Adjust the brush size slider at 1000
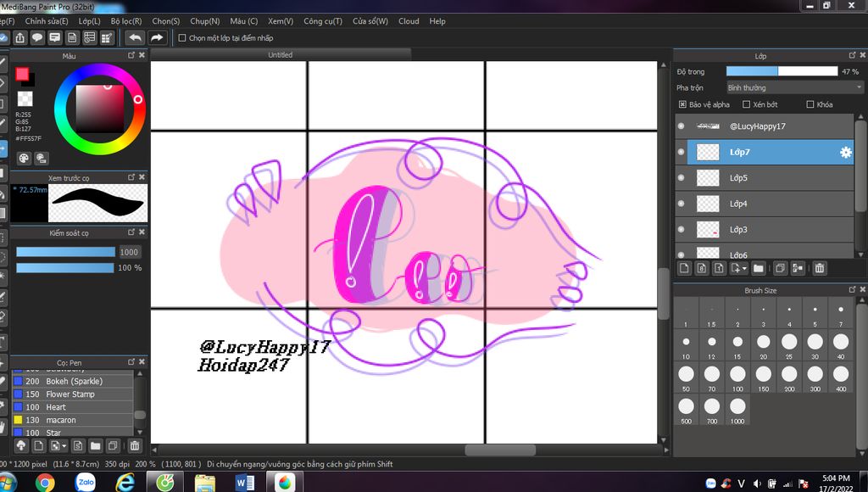The image size is (868, 492). pyautogui.click(x=65, y=252)
